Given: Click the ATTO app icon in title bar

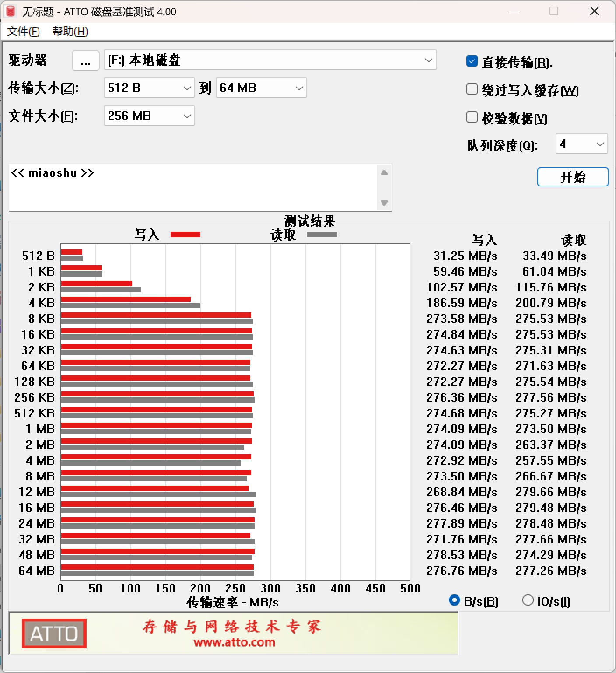Looking at the screenshot, I should (x=10, y=11).
